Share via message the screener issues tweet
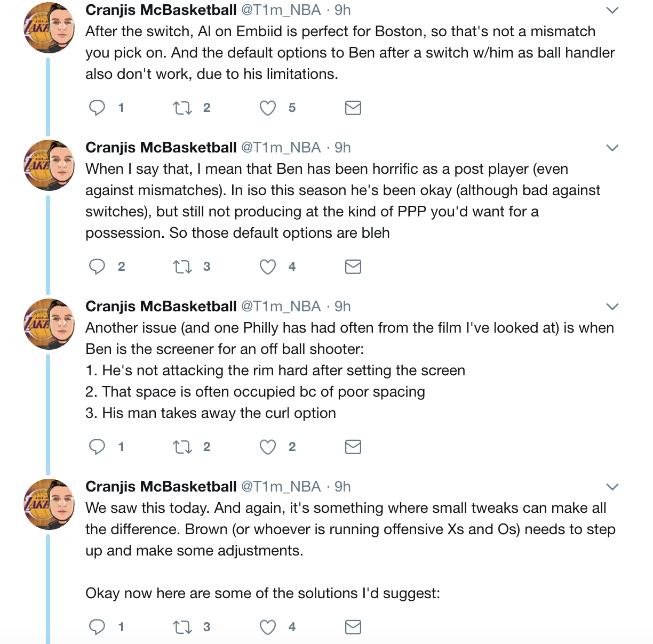 [353, 447]
